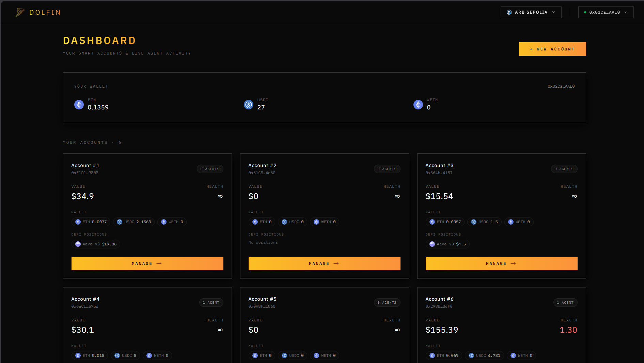Click WETH 0 chip in Account #4
The width and height of the screenshot is (644, 363).
click(157, 356)
